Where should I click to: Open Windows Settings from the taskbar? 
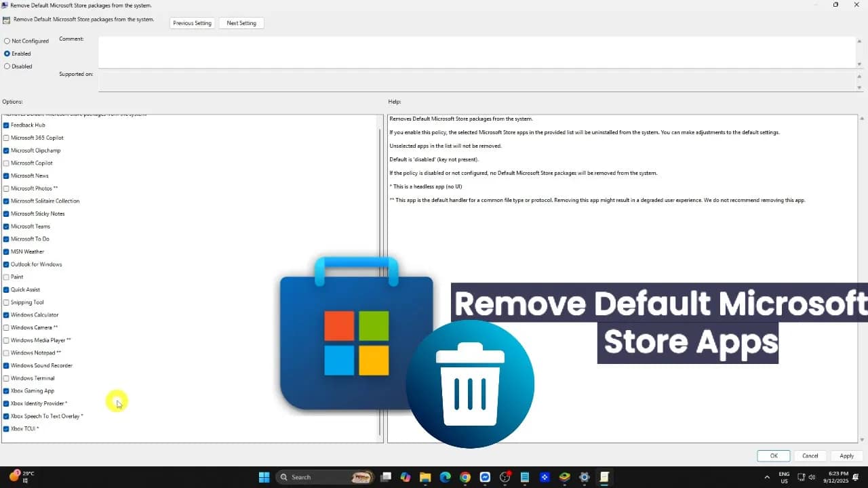tap(584, 476)
